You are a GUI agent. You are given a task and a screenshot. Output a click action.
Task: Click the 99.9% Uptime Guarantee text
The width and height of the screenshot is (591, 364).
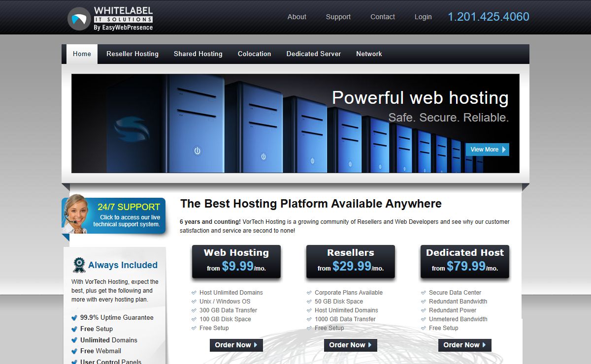pyautogui.click(x=117, y=318)
